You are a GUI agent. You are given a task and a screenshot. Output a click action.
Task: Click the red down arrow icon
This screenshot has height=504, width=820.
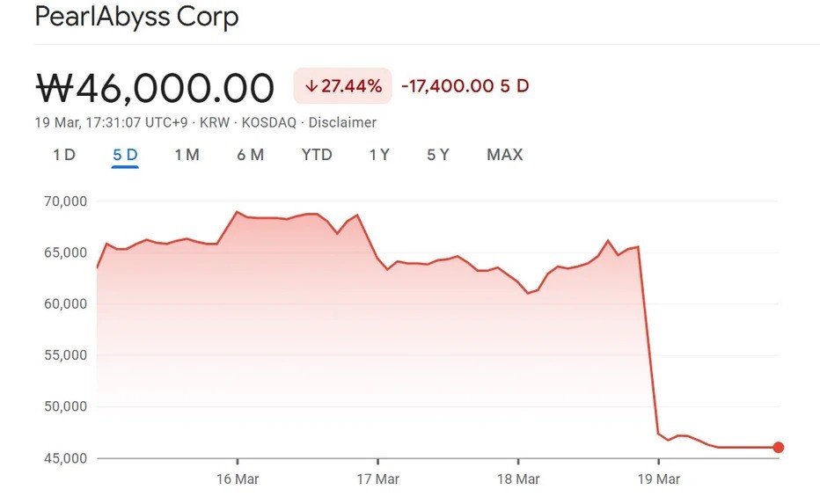click(x=311, y=86)
